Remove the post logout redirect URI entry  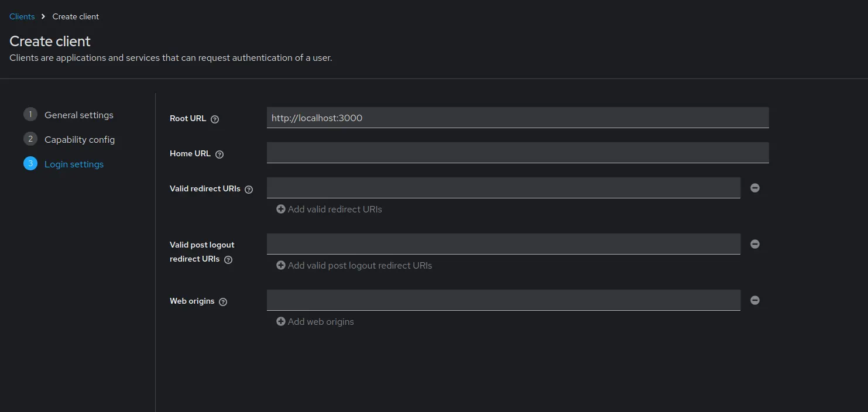pyautogui.click(x=755, y=244)
